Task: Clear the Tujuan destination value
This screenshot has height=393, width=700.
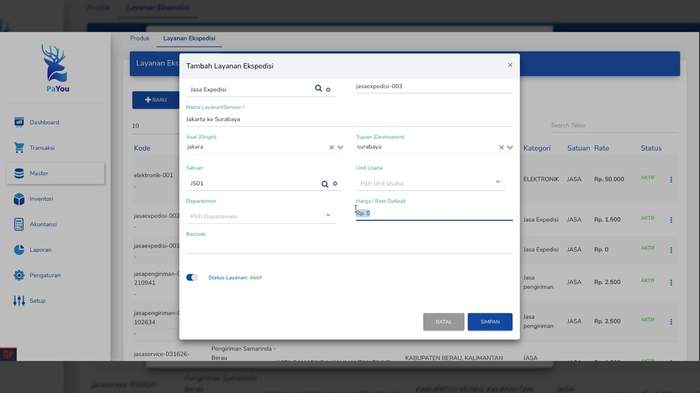Action: (501, 147)
